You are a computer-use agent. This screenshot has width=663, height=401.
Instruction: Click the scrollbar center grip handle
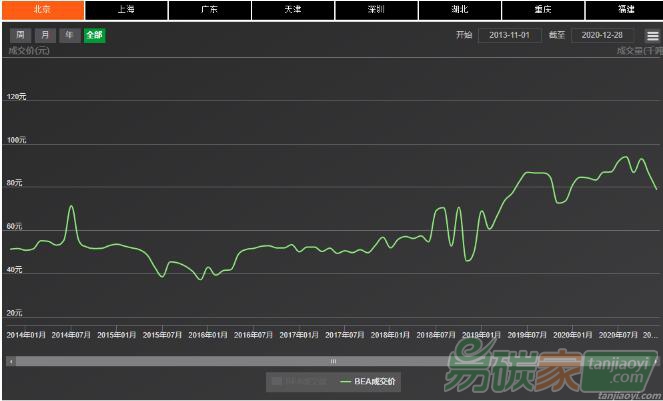point(333,361)
